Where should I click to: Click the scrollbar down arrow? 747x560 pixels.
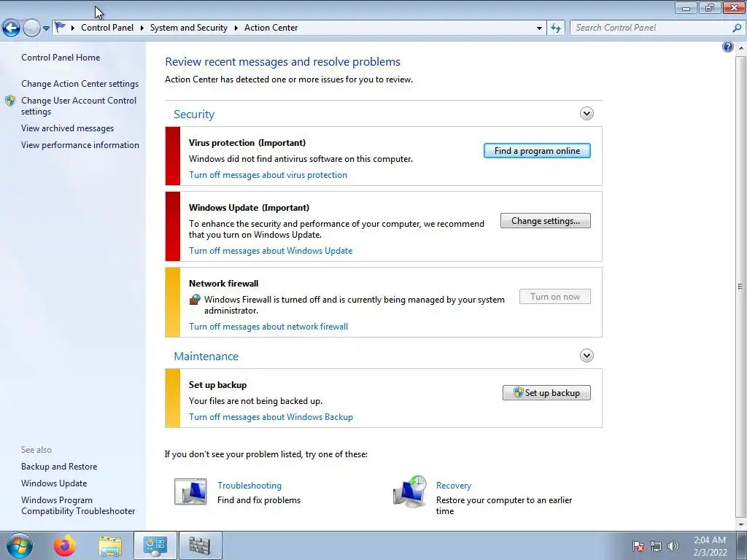tap(740, 524)
